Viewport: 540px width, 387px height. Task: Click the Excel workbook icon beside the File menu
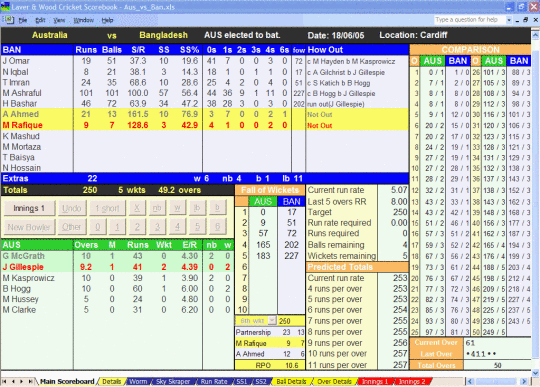pyautogui.click(x=8, y=20)
